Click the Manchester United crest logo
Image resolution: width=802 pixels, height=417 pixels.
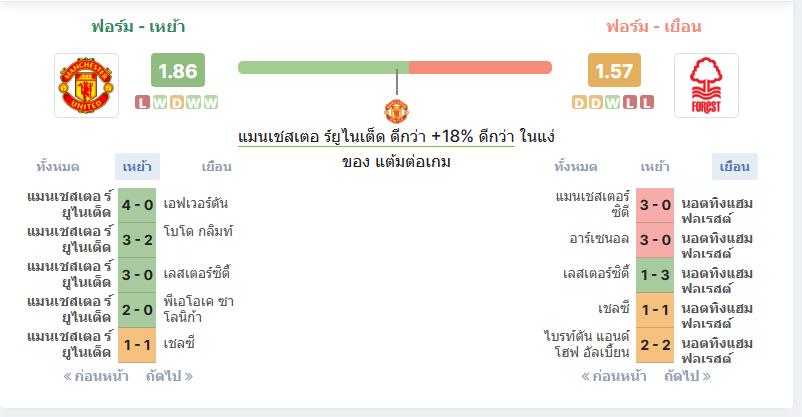[86, 85]
